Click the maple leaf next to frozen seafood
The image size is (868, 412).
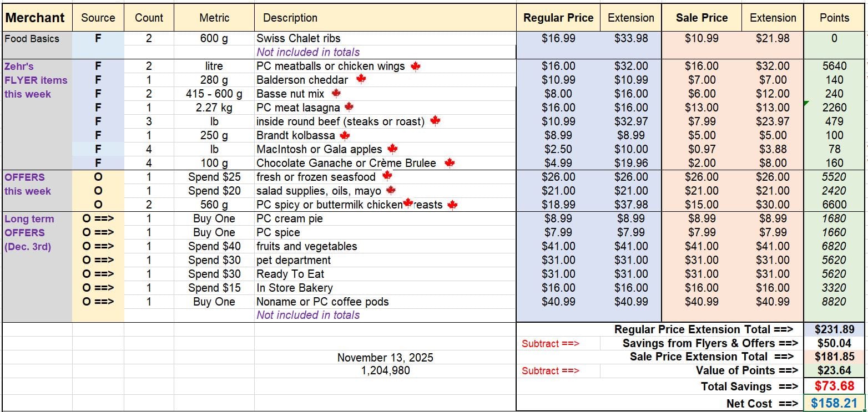[x=387, y=176]
